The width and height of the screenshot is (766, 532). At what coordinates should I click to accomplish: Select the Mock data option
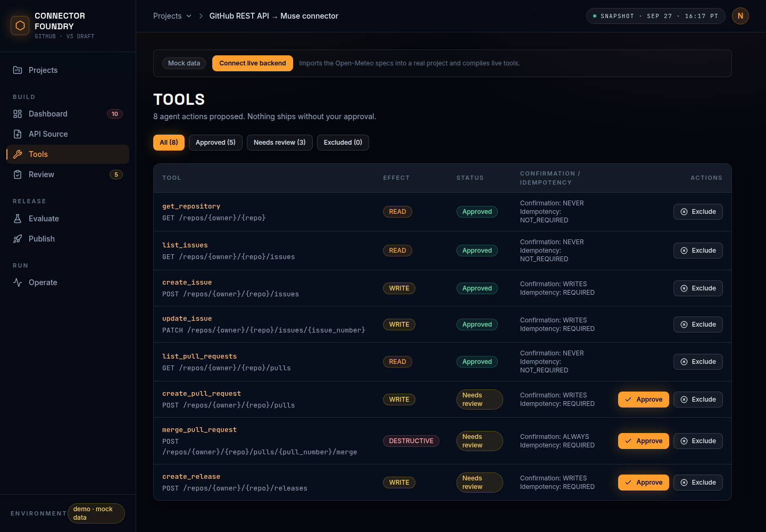pyautogui.click(x=184, y=63)
